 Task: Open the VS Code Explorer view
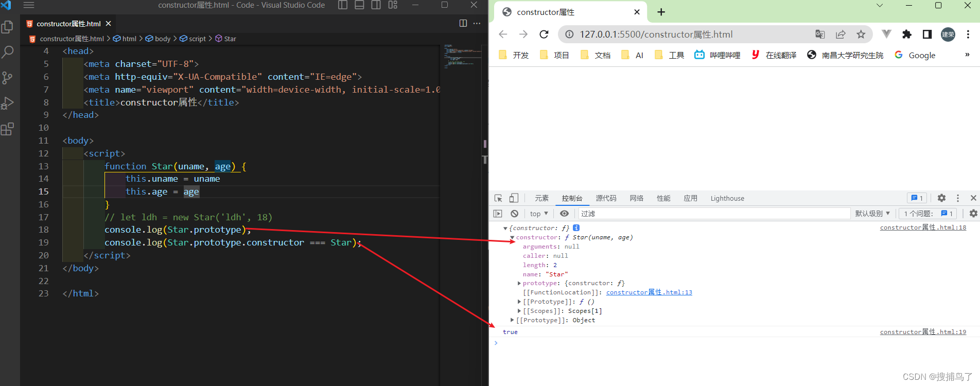8,27
